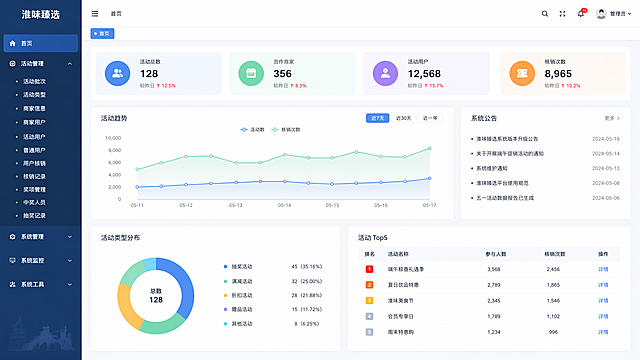Screen dimensions: 640x360
Task: Click the blue 活动总数 users icon
Action: 118,73
